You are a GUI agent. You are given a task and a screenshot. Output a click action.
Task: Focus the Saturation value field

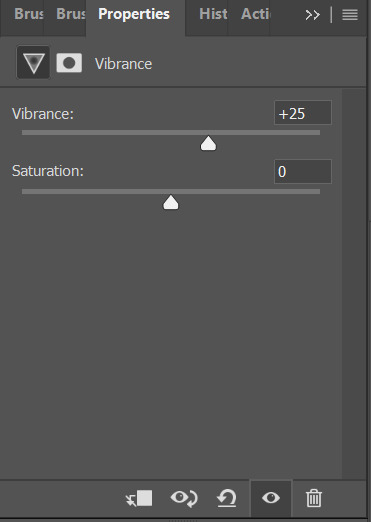click(303, 172)
